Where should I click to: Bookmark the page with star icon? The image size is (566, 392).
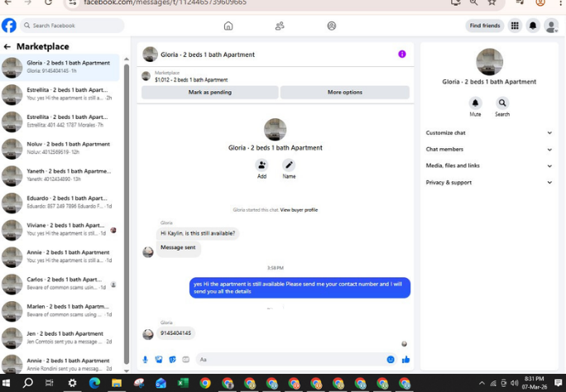click(492, 2)
